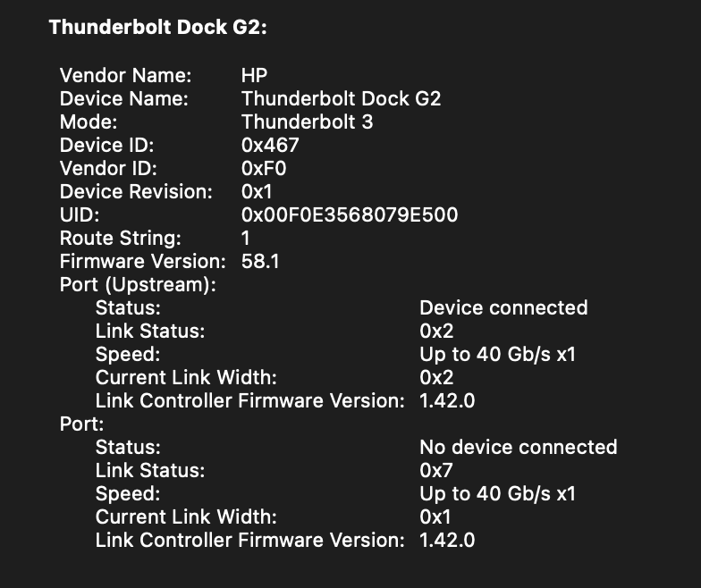The height and width of the screenshot is (588, 701).
Task: Click Current Link Width label under Port (Upstream)
Action: (x=186, y=377)
